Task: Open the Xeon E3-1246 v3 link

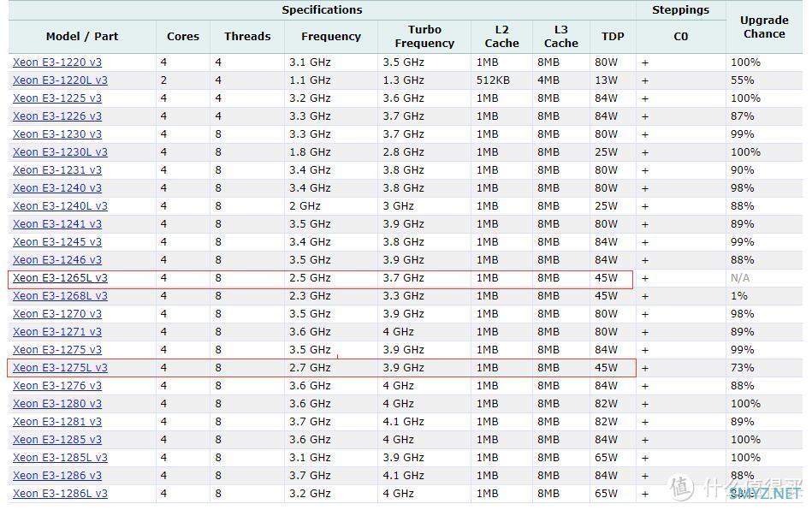Action: (x=57, y=259)
